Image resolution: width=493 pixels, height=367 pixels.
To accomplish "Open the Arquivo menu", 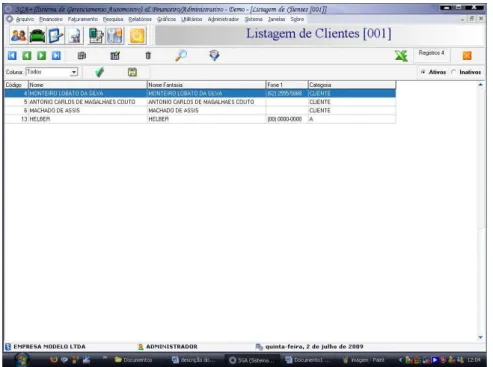I will 25,19.
